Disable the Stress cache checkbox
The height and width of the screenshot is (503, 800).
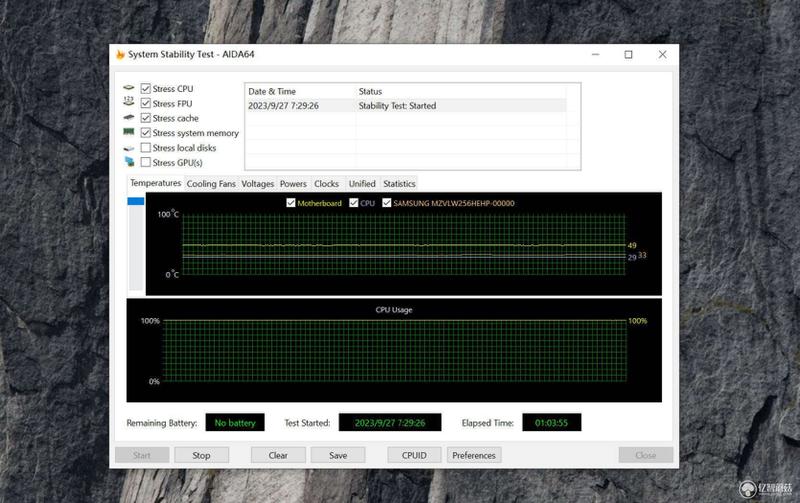click(x=145, y=118)
